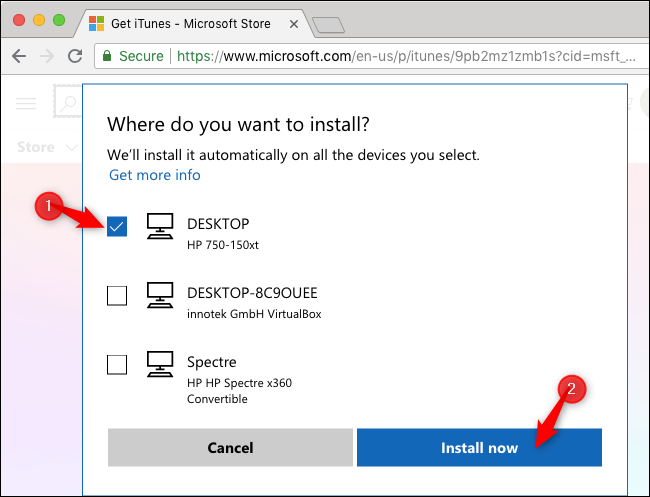650x497 pixels.
Task: Click the Spectre device name
Action: (211, 362)
